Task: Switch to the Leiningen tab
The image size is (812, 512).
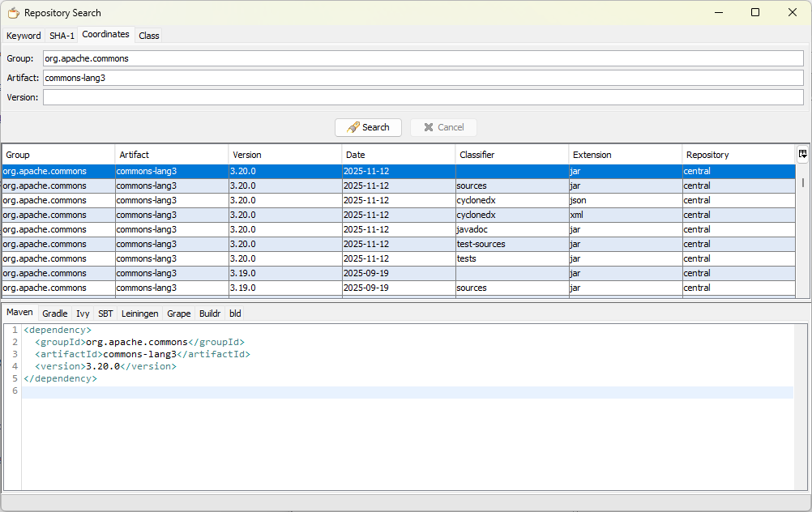Action: point(139,314)
